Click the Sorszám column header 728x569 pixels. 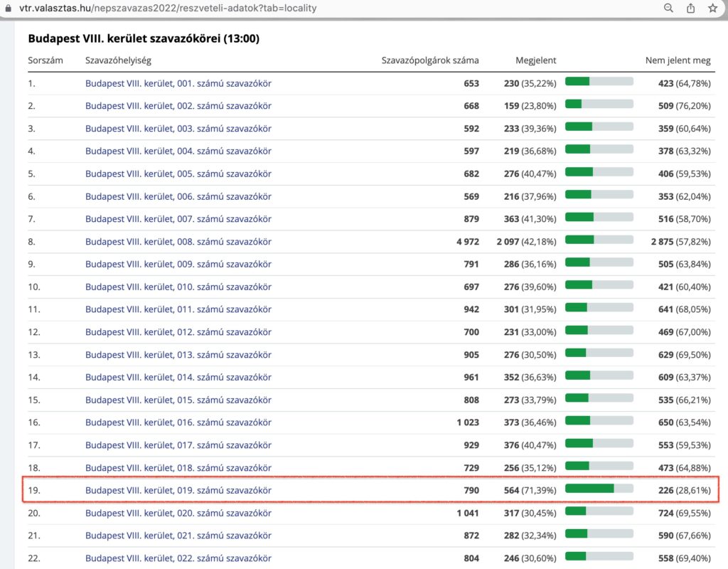pyautogui.click(x=45, y=60)
